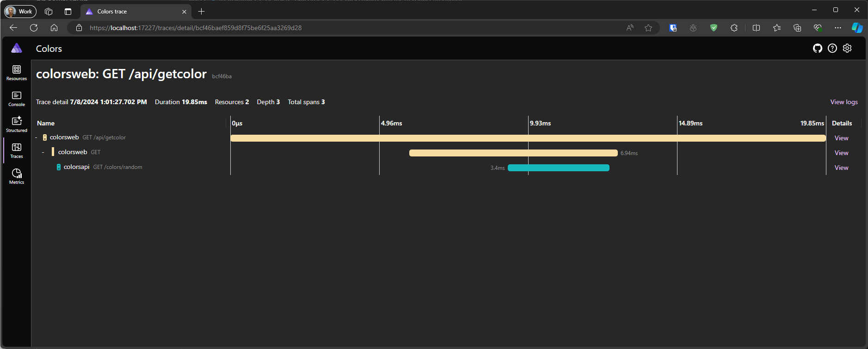This screenshot has height=349, width=868.
Task: Open the Metrics page in sidebar
Action: click(17, 176)
